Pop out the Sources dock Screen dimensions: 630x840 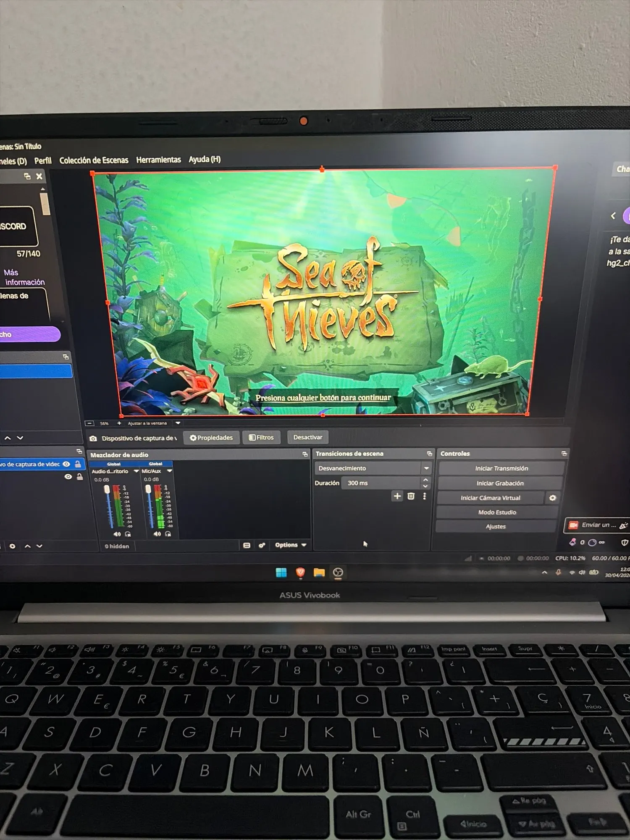[x=79, y=451]
